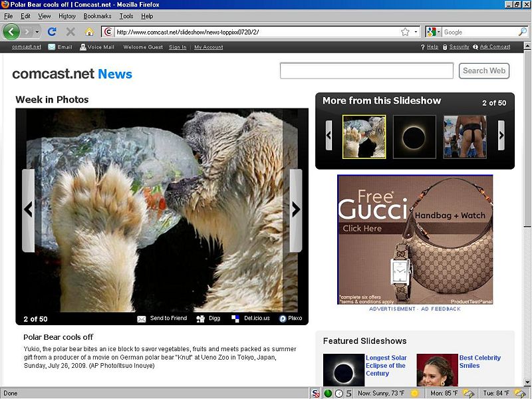Advance to next photo with right arrow
532x399 pixels.
pos(296,209)
